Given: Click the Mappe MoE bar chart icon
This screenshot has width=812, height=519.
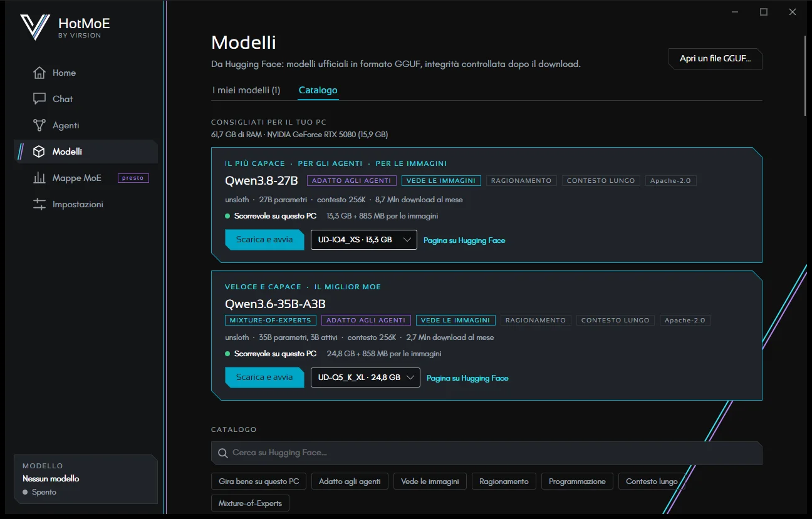Looking at the screenshot, I should click(x=39, y=178).
